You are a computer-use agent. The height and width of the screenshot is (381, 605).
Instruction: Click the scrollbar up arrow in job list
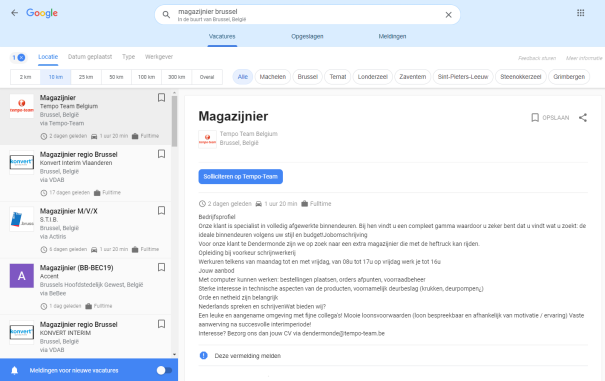click(174, 93)
